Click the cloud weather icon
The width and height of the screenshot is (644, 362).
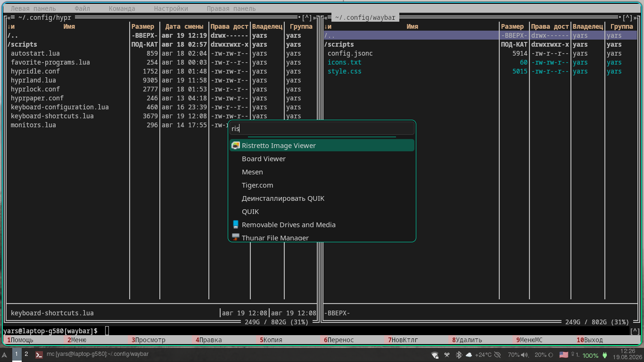tap(469, 355)
